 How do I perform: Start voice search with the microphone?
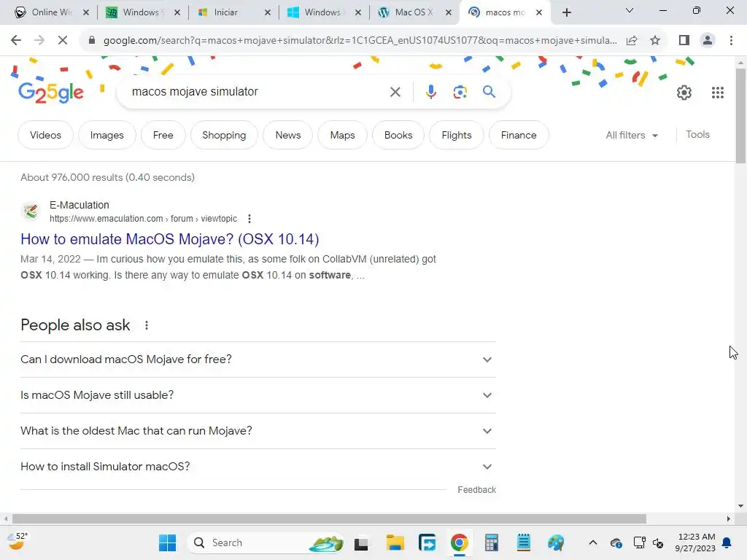click(430, 92)
